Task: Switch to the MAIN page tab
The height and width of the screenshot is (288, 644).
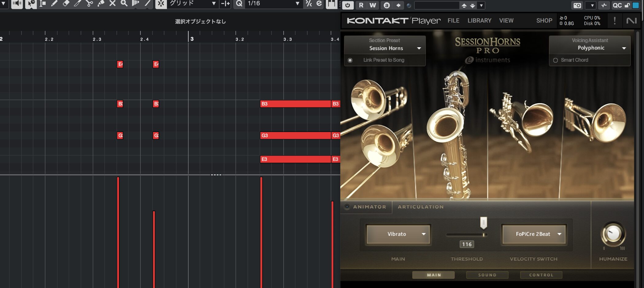Action: pos(434,275)
